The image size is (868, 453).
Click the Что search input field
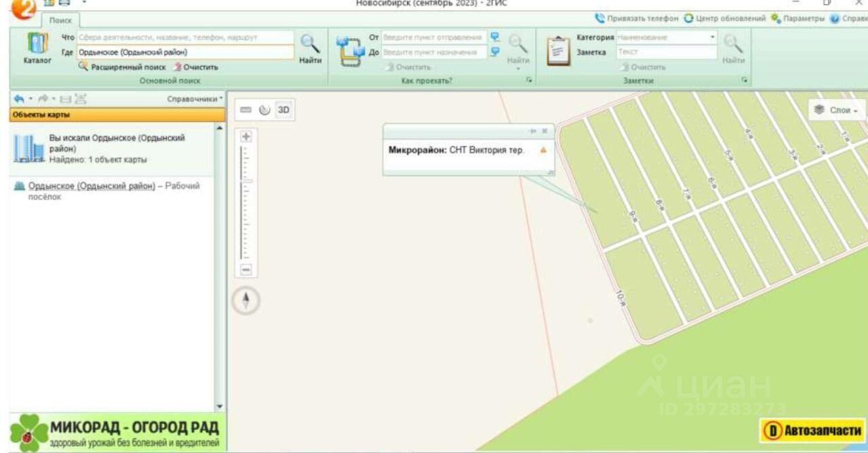coord(185,37)
